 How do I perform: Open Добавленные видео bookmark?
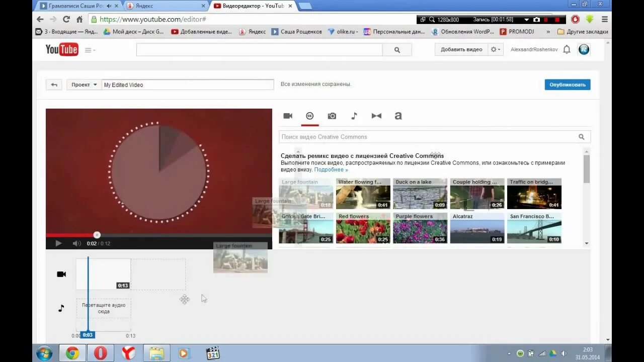point(201,32)
